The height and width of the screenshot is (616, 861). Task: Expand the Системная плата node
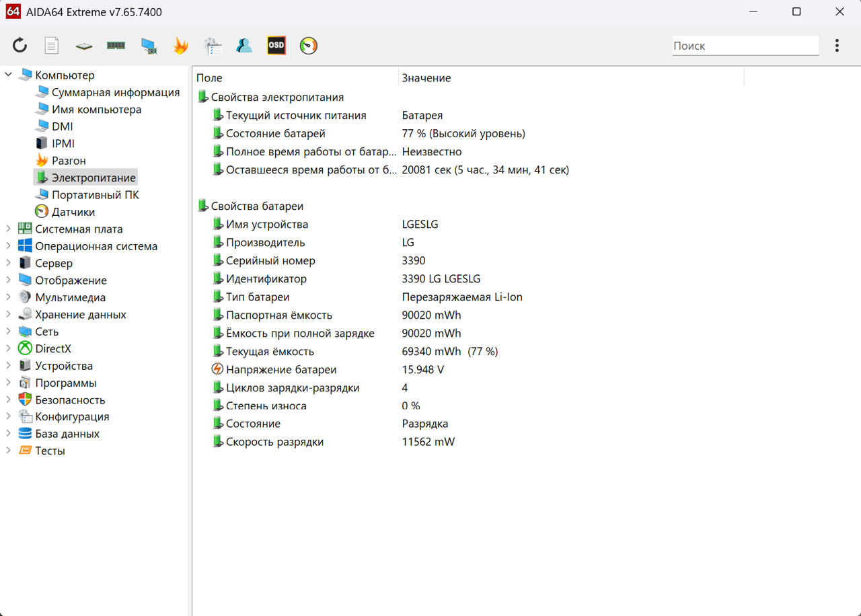[9, 229]
